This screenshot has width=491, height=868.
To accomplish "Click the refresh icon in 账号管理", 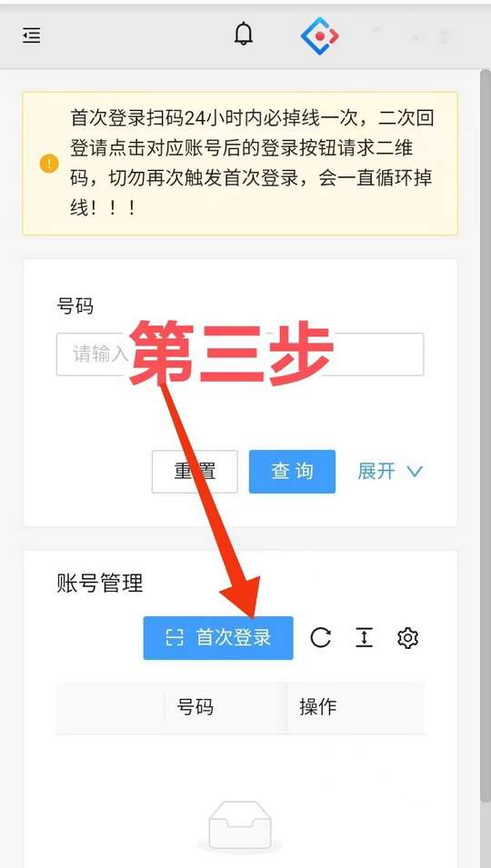I will point(320,638).
